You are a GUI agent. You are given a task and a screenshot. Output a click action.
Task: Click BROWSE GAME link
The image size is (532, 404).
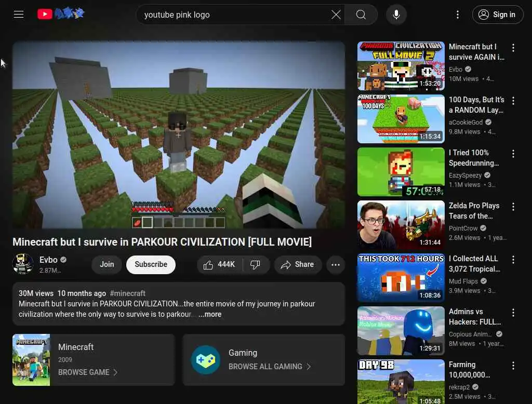(x=84, y=372)
